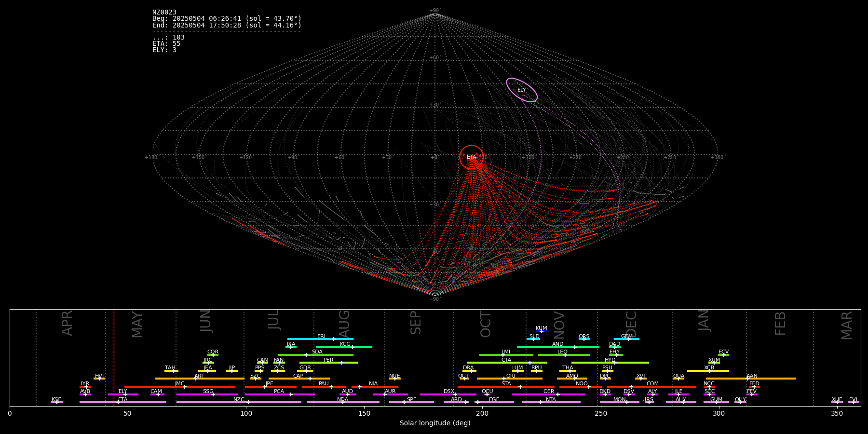
Task: Select the TAH shower bar in timeline
Action: click(171, 371)
